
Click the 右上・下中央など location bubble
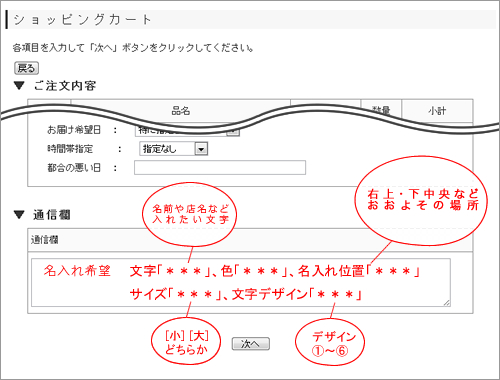tap(421, 201)
